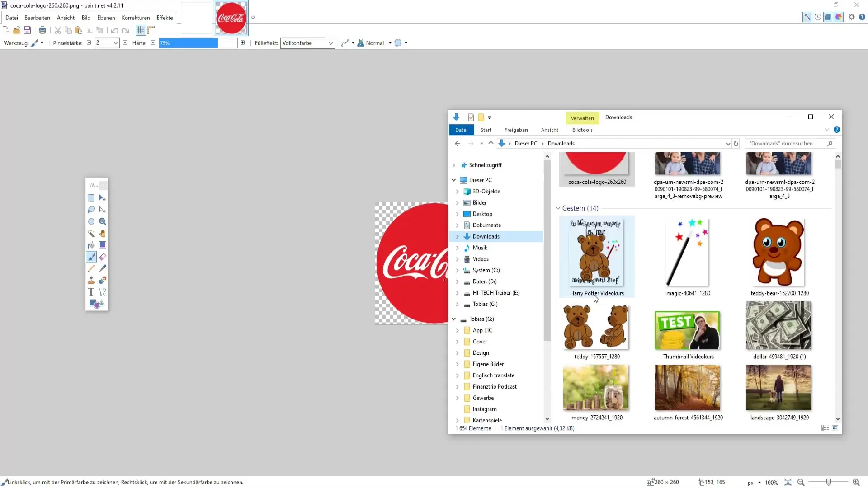
Task: Open the Pinselstärke brush width dropdown
Action: click(116, 43)
